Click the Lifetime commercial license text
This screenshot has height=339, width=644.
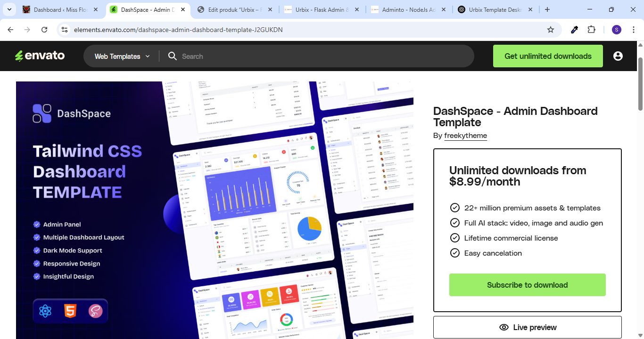point(511,238)
